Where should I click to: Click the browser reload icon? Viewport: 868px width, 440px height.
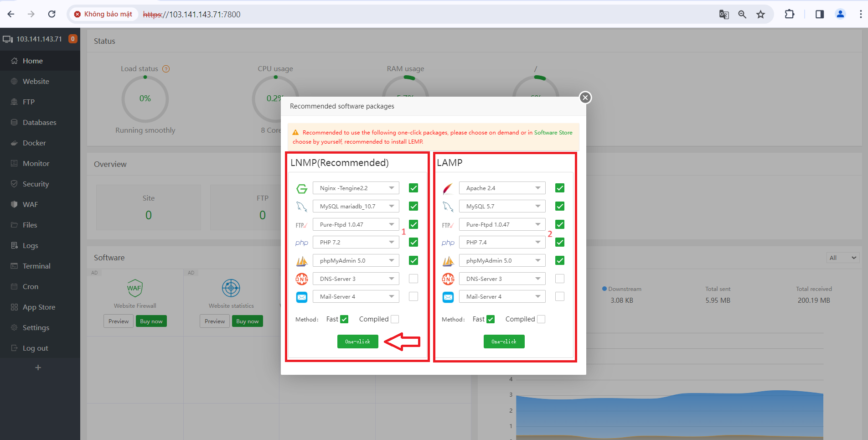click(x=52, y=14)
